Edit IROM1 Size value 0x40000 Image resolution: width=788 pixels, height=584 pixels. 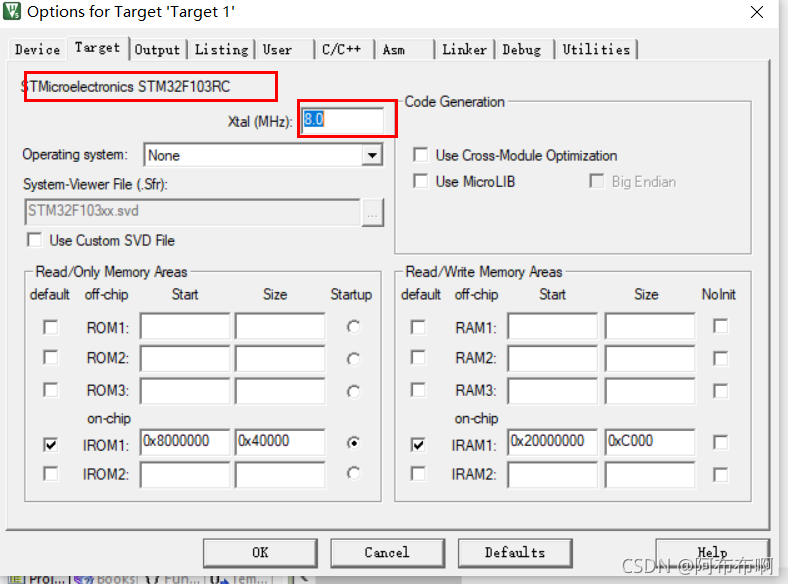coord(280,442)
